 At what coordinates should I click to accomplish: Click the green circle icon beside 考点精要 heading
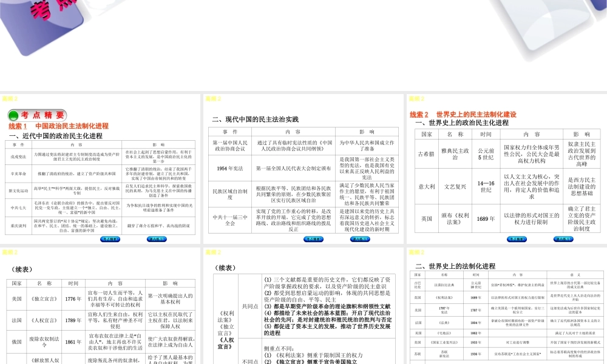13,115
